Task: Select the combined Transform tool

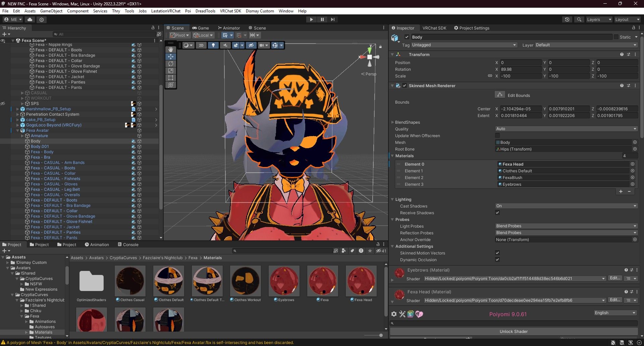Action: 171,85
